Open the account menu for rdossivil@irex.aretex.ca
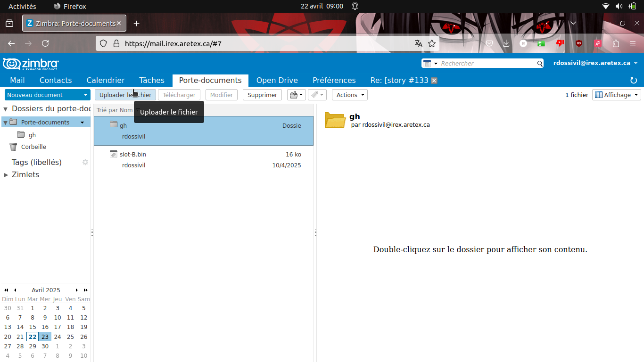Viewport: 644px width, 362px height. 595,63
